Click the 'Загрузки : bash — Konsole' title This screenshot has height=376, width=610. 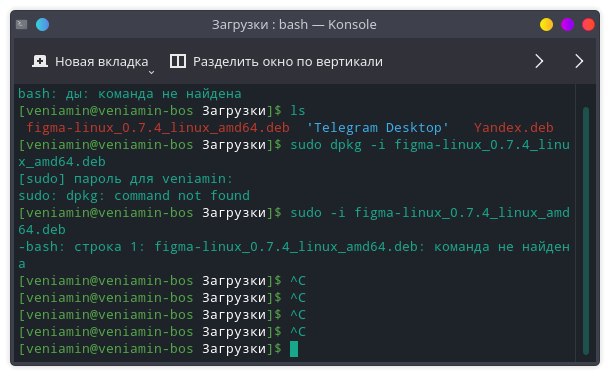[294, 24]
